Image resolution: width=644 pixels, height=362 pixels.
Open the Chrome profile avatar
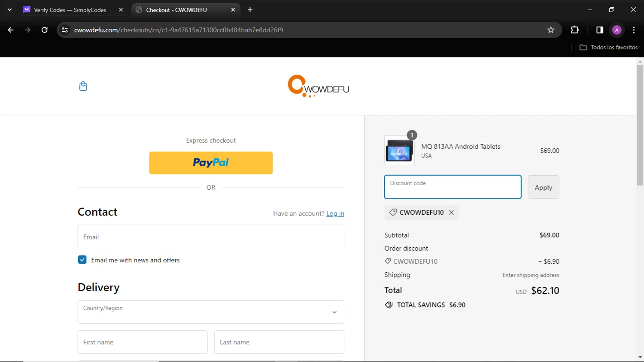click(x=617, y=30)
